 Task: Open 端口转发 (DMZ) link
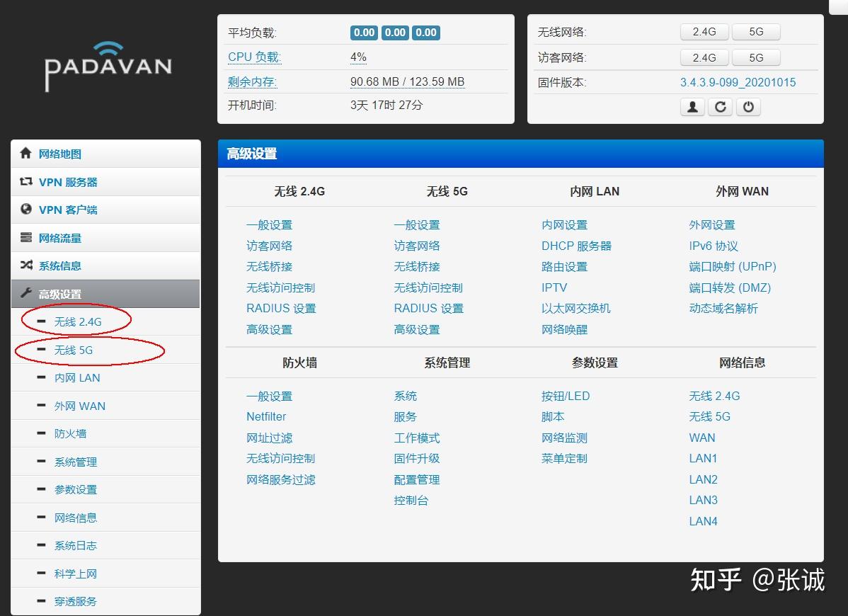730,287
